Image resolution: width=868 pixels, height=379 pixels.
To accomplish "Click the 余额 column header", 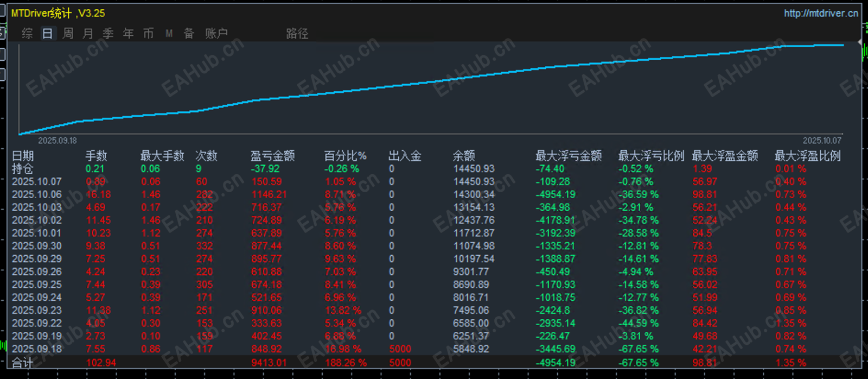I will pos(464,156).
